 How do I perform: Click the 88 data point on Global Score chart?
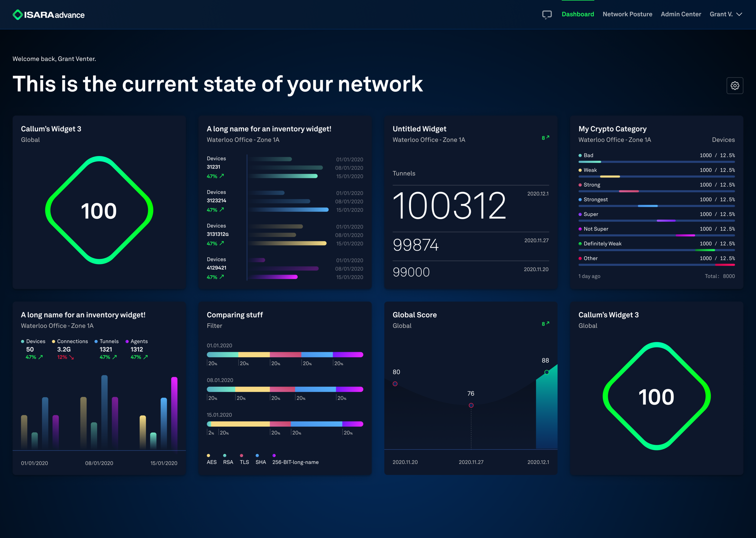[x=546, y=372]
